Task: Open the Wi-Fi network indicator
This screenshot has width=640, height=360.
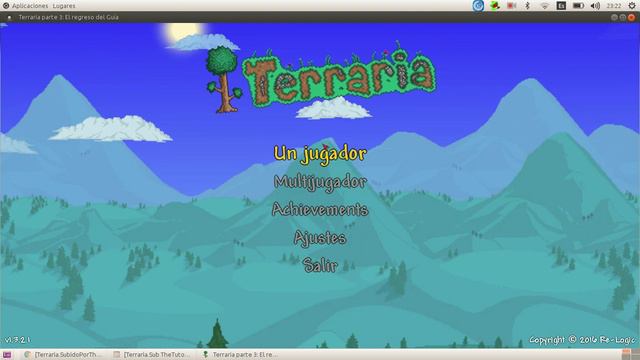Action: [x=544, y=6]
